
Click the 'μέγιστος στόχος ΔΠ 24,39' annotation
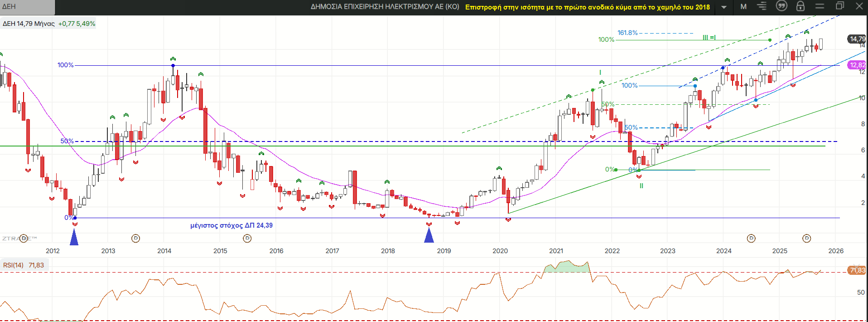tap(231, 225)
